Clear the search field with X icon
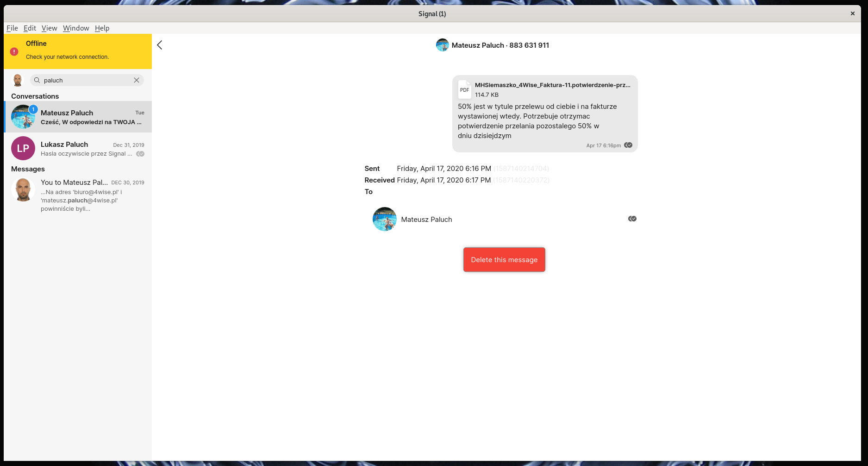This screenshot has width=868, height=466. 137,80
